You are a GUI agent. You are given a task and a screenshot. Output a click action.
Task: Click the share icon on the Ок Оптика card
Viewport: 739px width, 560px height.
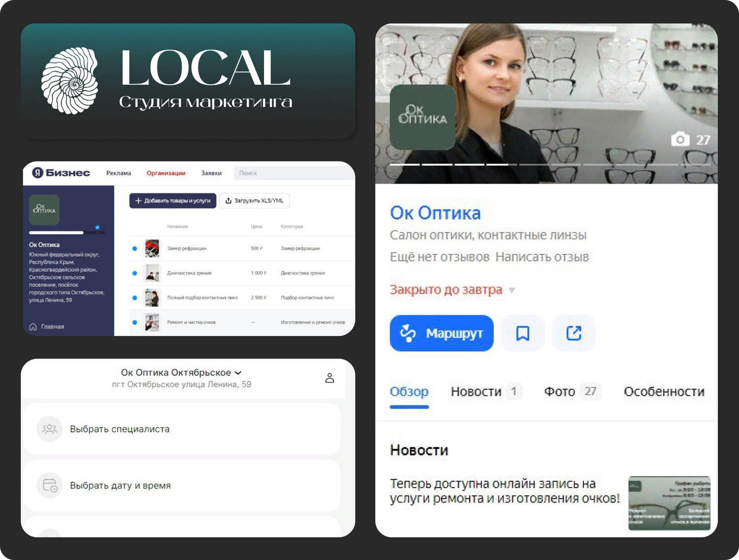pos(574,333)
